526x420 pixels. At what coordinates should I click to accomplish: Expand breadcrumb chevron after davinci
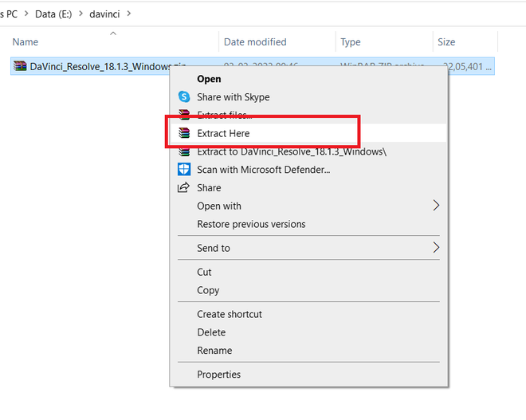(x=129, y=14)
